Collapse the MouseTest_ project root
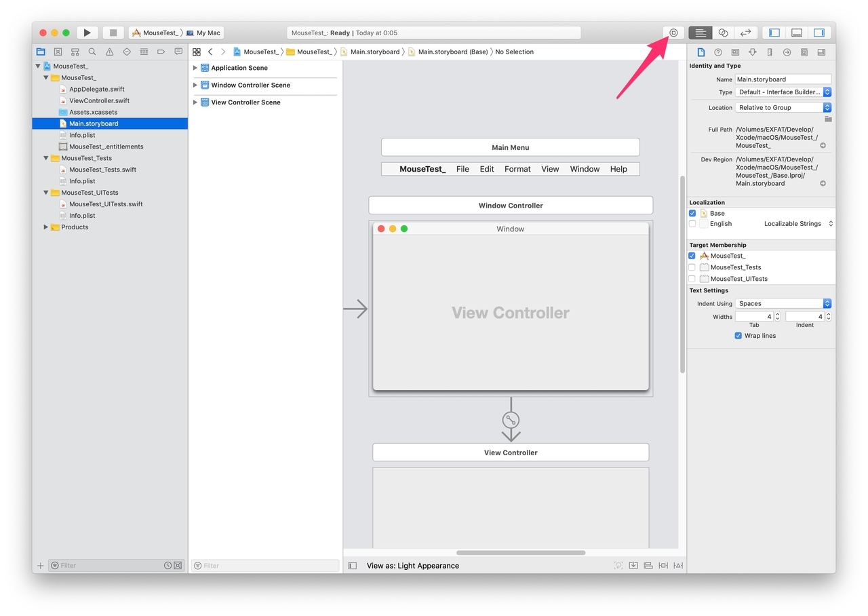The width and height of the screenshot is (868, 616). point(38,66)
